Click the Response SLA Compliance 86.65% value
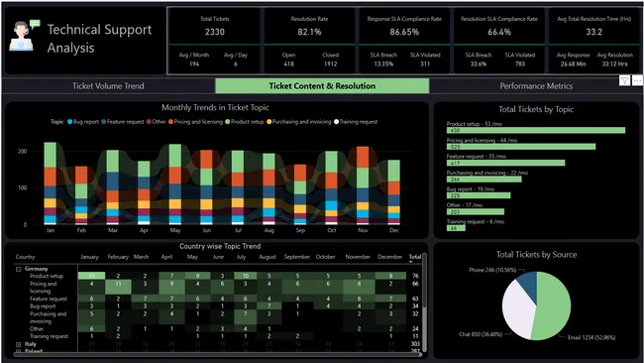 coord(404,32)
